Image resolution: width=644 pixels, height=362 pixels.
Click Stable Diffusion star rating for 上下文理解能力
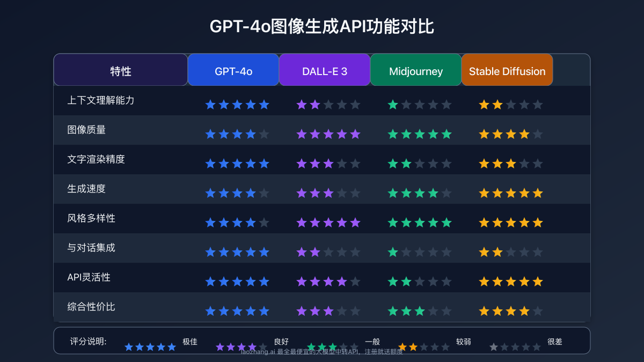[x=511, y=105]
